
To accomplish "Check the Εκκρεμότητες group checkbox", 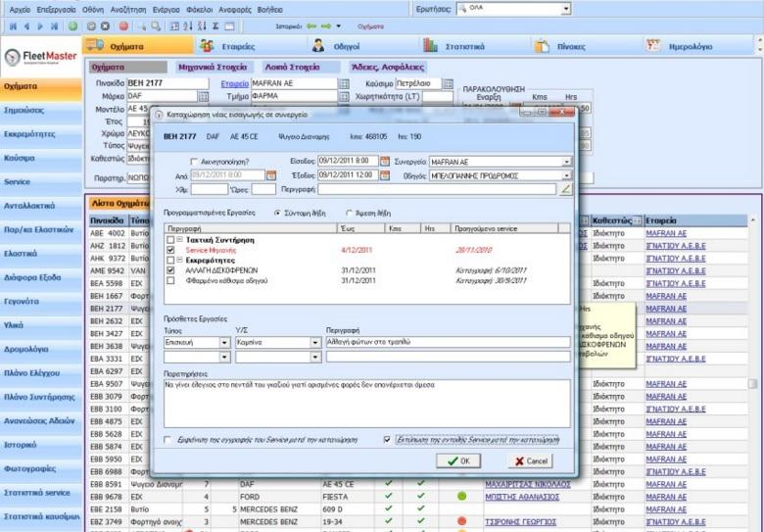I will pos(170,261).
